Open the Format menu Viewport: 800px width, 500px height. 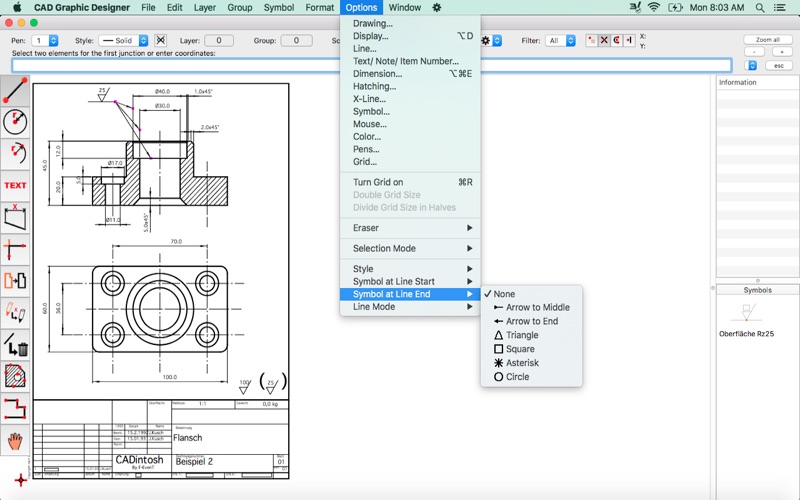pyautogui.click(x=320, y=8)
